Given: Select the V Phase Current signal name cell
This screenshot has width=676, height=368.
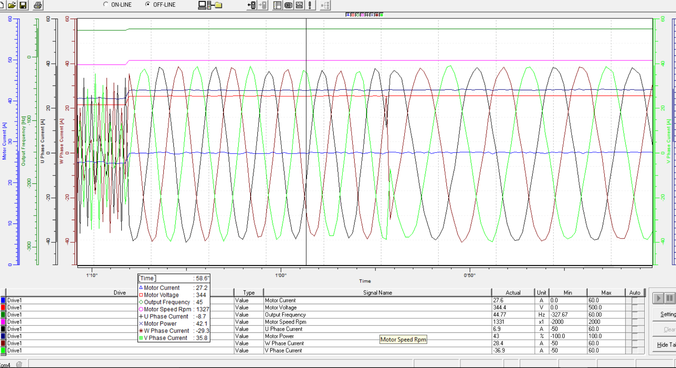Looking at the screenshot, I should pos(377,351).
